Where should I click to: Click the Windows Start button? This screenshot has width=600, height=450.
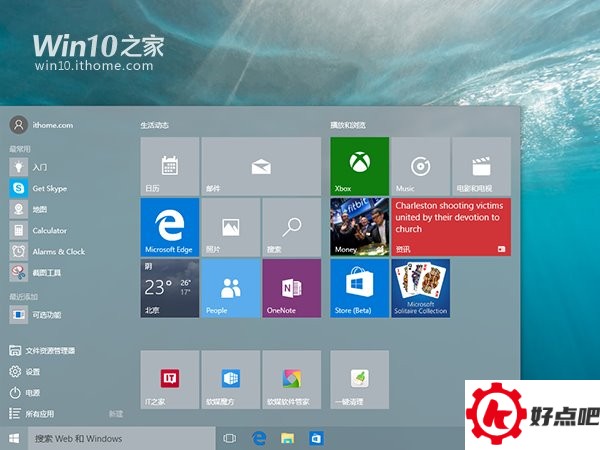point(14,438)
